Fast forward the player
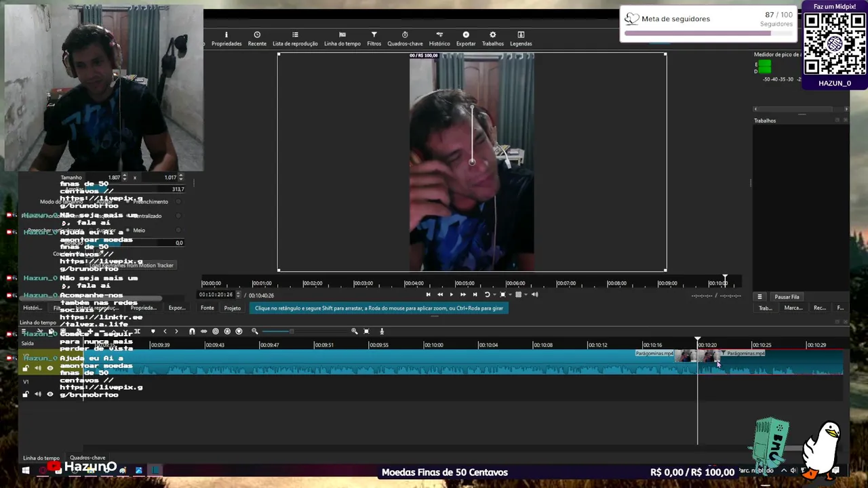The height and width of the screenshot is (488, 868). [463, 294]
